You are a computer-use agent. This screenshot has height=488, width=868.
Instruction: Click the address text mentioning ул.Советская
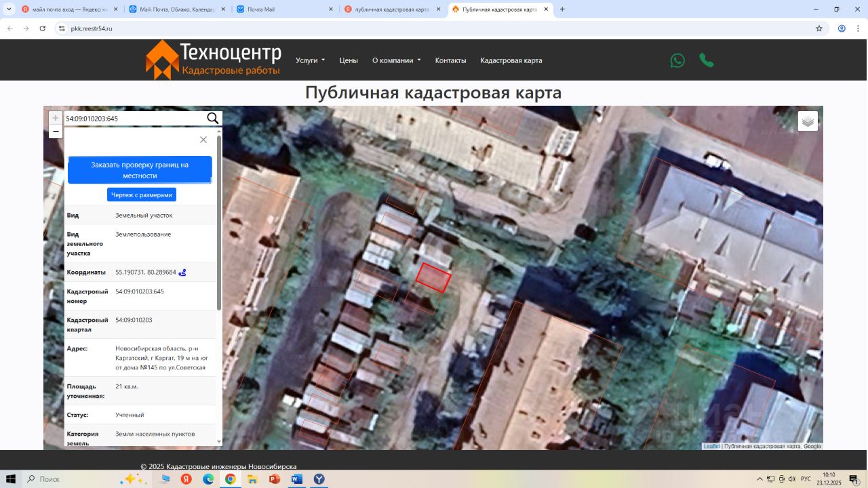[161, 358]
